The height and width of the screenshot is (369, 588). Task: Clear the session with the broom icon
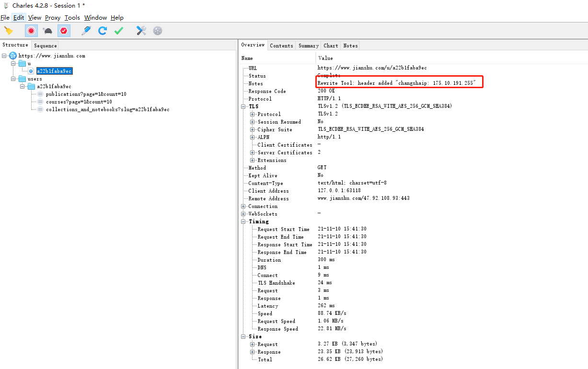[8, 31]
